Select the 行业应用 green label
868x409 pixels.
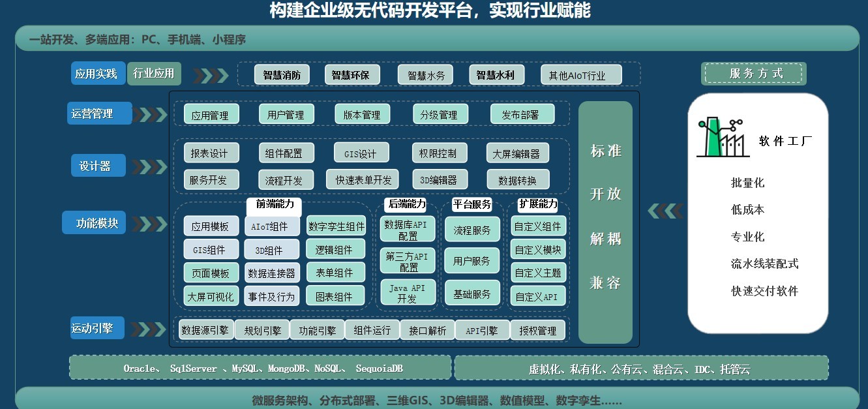[x=153, y=74]
